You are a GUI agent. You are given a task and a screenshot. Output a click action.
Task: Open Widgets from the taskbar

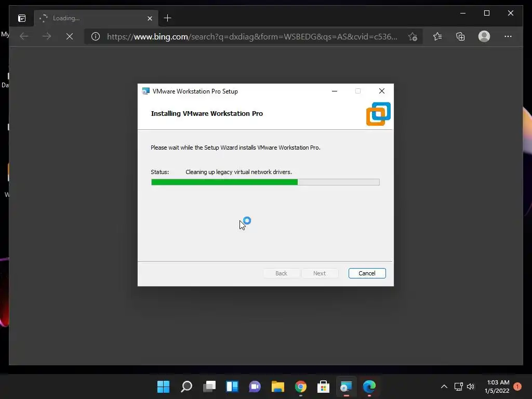(x=232, y=387)
